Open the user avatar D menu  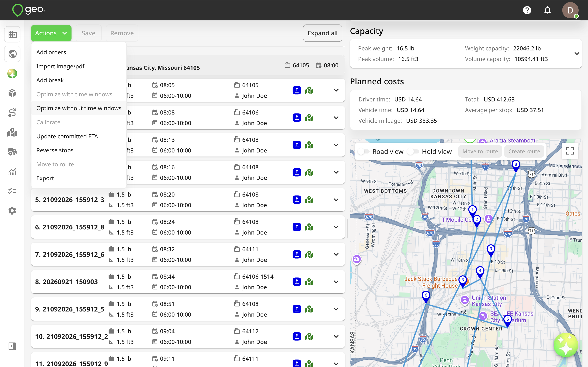point(570,10)
